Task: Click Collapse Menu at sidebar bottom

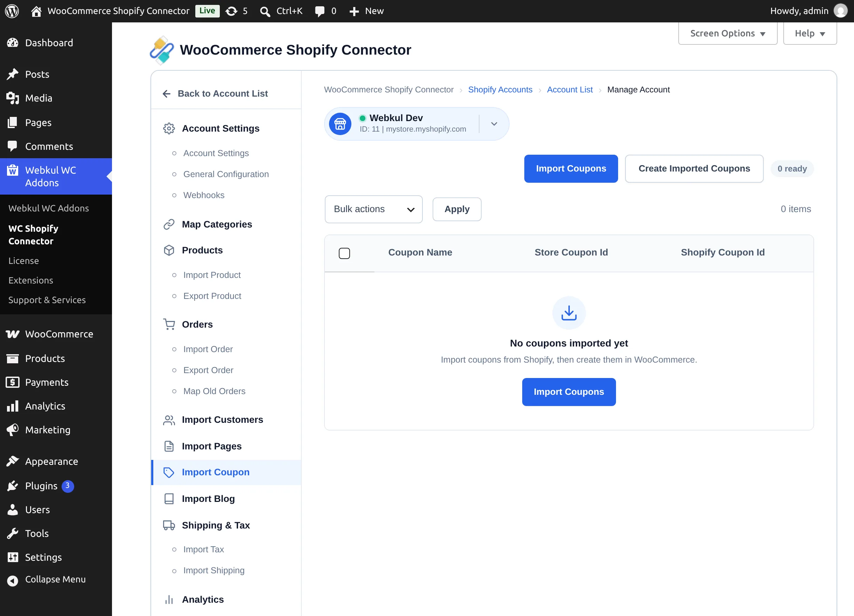Action: [56, 580]
